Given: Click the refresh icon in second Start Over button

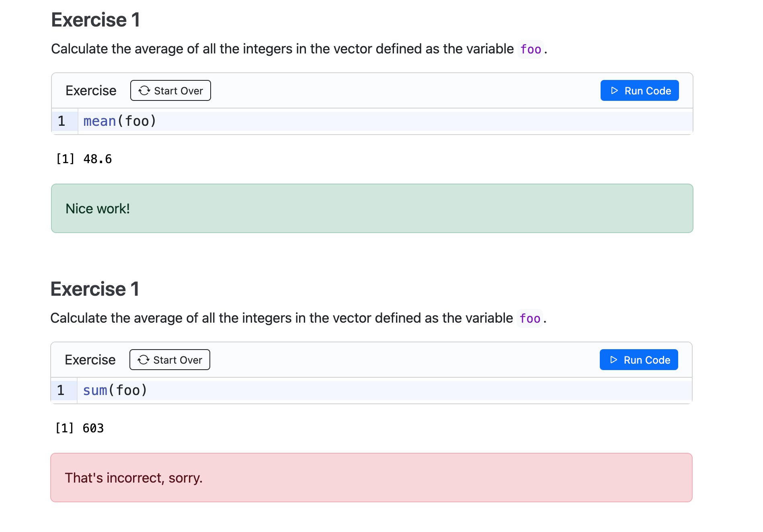Looking at the screenshot, I should tap(144, 360).
